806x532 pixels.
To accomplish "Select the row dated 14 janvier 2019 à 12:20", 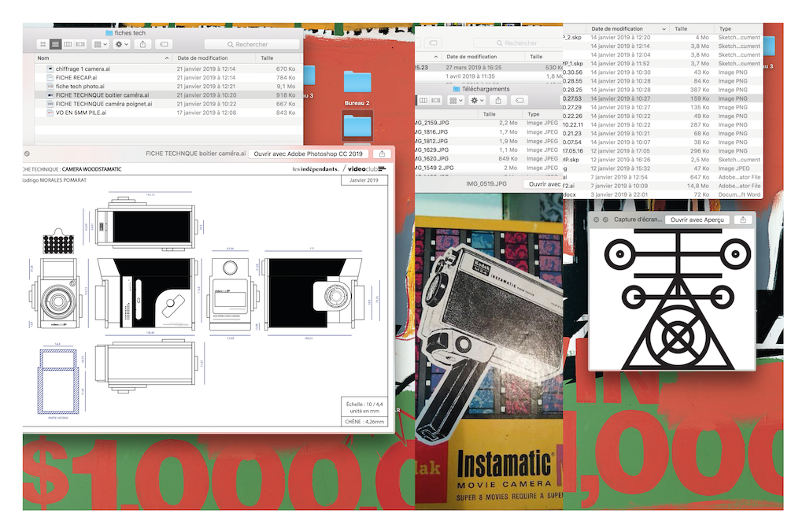I will [663, 38].
